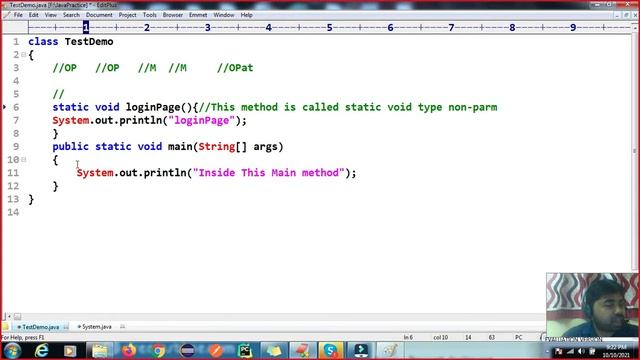640x360 pixels.
Task: Open Internet Explorer from the taskbar
Action: (42, 351)
